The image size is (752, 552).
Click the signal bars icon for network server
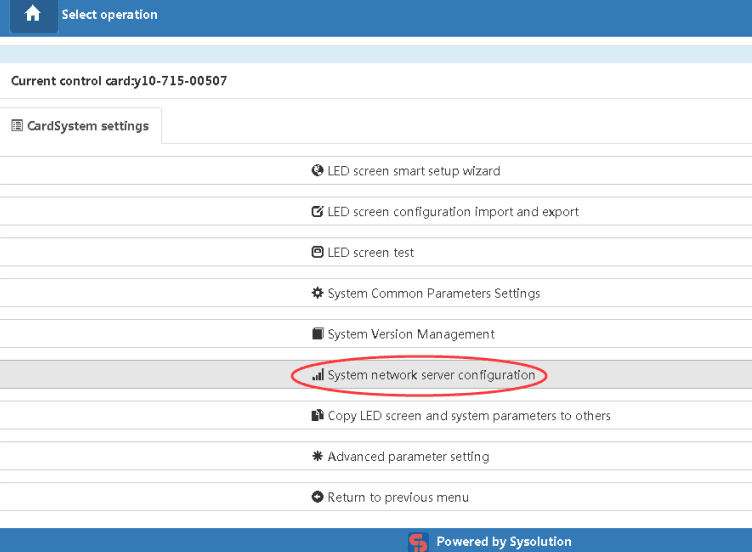coord(318,375)
